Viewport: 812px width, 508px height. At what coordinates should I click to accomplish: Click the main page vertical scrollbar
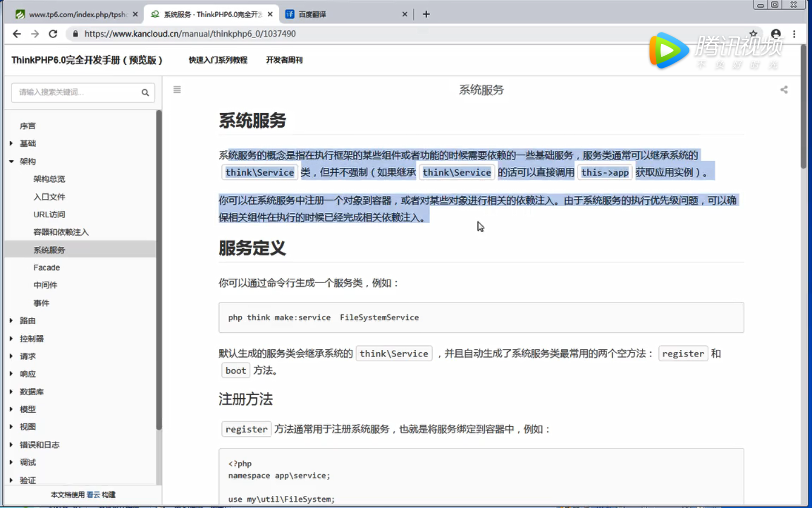(803, 106)
